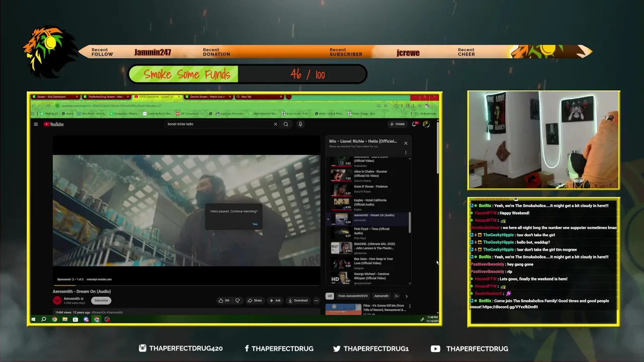Click the metrobyt-mobile.com sponsored link
The width and height of the screenshot is (644, 362).
99,279
